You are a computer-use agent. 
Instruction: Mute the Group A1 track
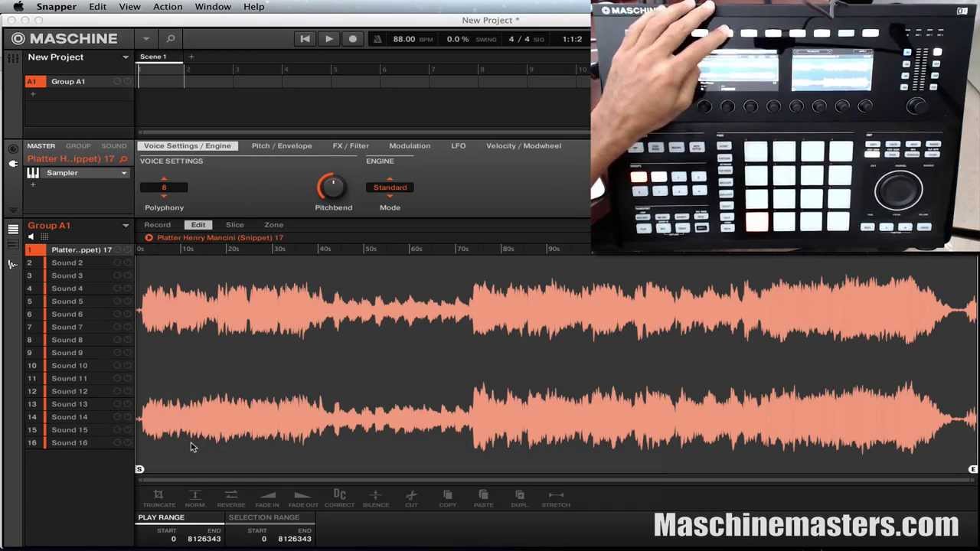(117, 82)
